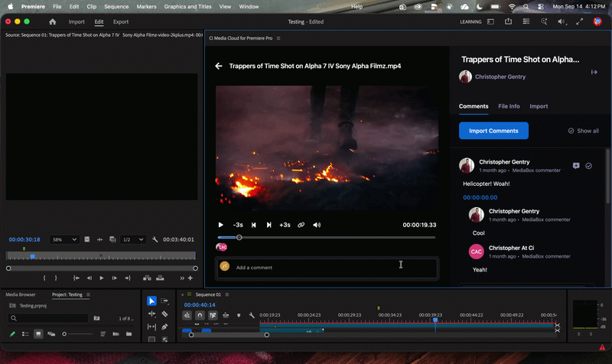Image resolution: width=612 pixels, height=364 pixels.
Task: Open the audio mute options speaker dropdown
Action: pyautogui.click(x=562, y=22)
